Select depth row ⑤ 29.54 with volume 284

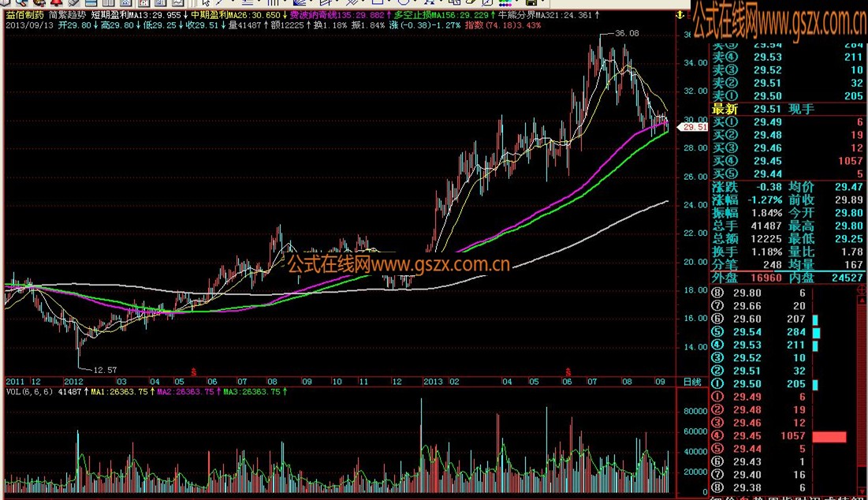(x=766, y=332)
